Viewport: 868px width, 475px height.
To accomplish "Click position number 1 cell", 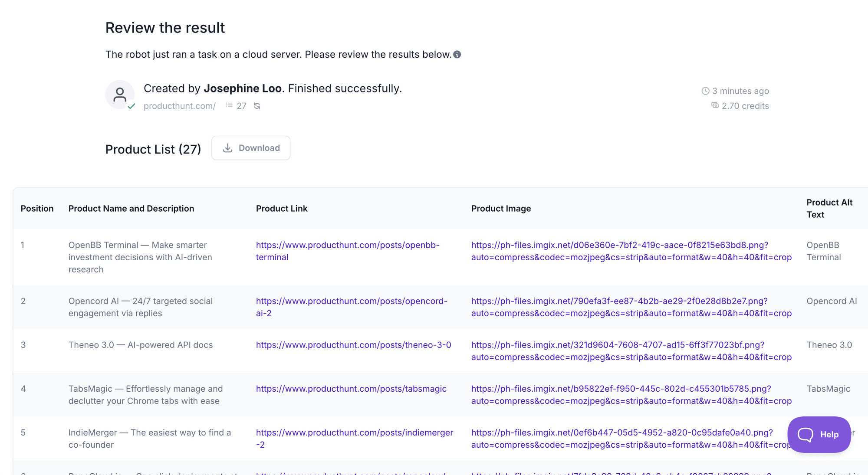I will [x=23, y=245].
